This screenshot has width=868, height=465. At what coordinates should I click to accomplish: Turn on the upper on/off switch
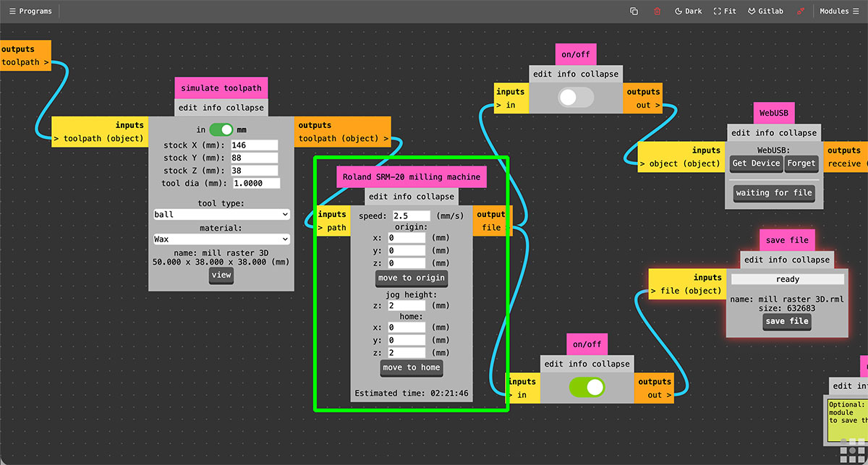coord(576,98)
